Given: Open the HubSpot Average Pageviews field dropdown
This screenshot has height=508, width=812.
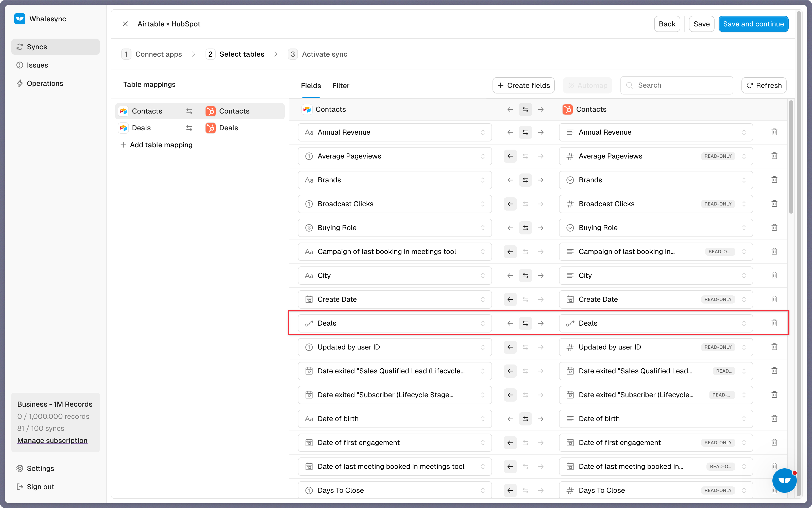Looking at the screenshot, I should pyautogui.click(x=656, y=156).
